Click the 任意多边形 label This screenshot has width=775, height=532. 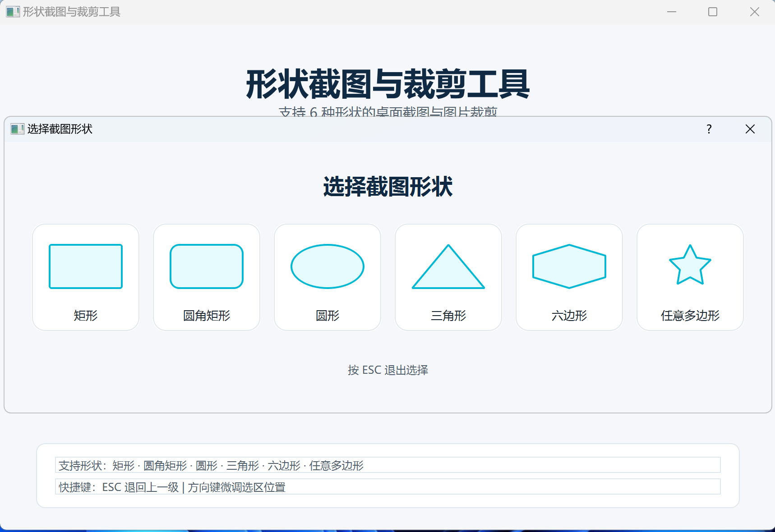pyautogui.click(x=690, y=316)
